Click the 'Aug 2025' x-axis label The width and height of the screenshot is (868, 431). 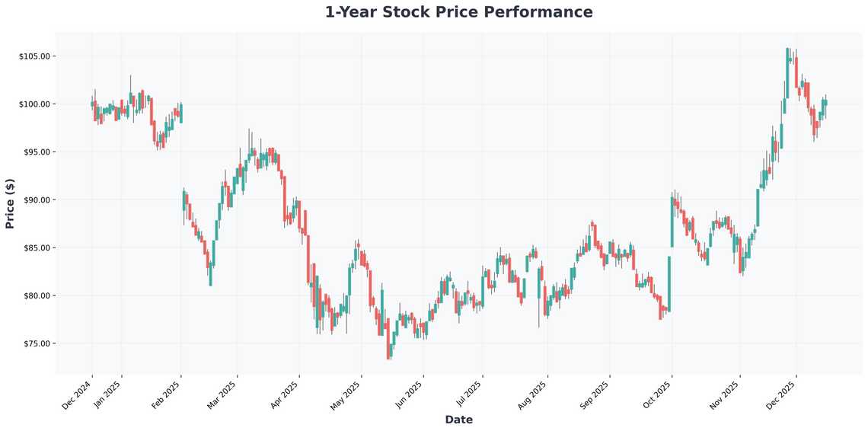[534, 396]
